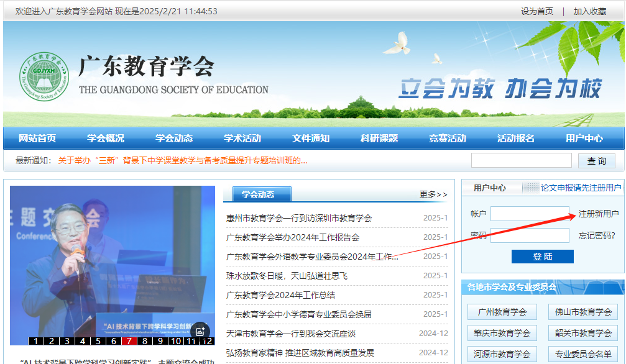Switch slideshow to slide 6
The width and height of the screenshot is (626, 364).
point(114,341)
